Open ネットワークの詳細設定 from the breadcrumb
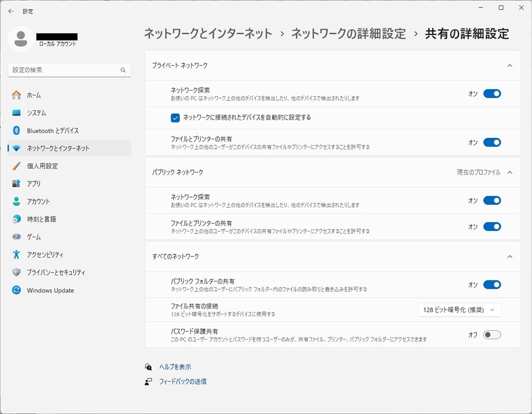Screen dimensions: 532x414 pyautogui.click(x=351, y=32)
